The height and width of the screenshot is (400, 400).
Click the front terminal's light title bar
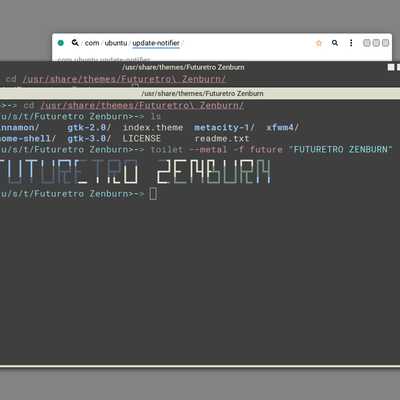point(202,94)
